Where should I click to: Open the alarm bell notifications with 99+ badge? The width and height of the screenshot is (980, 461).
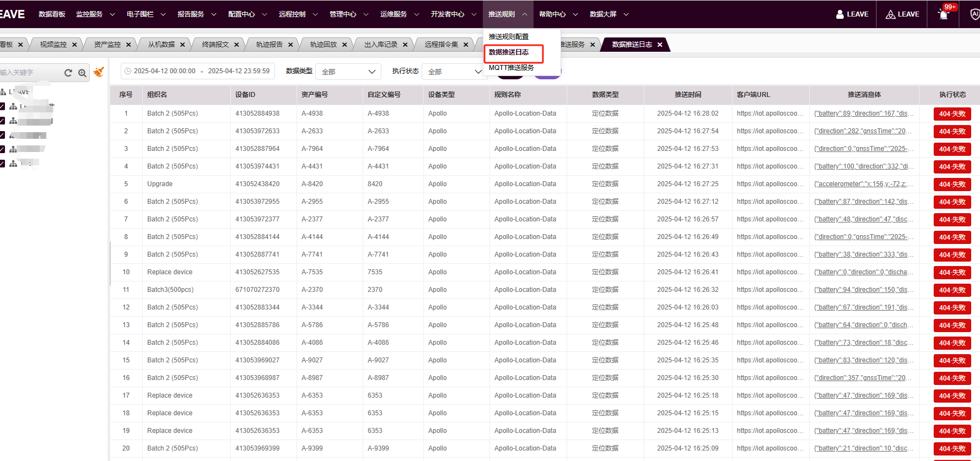point(943,14)
